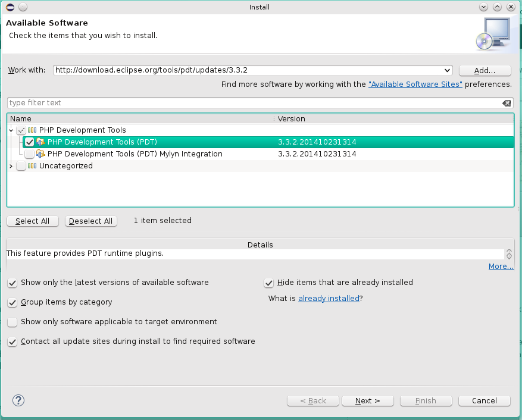Click the Mylyn Integration feature icon
This screenshot has height=420, width=522.
click(x=40, y=154)
